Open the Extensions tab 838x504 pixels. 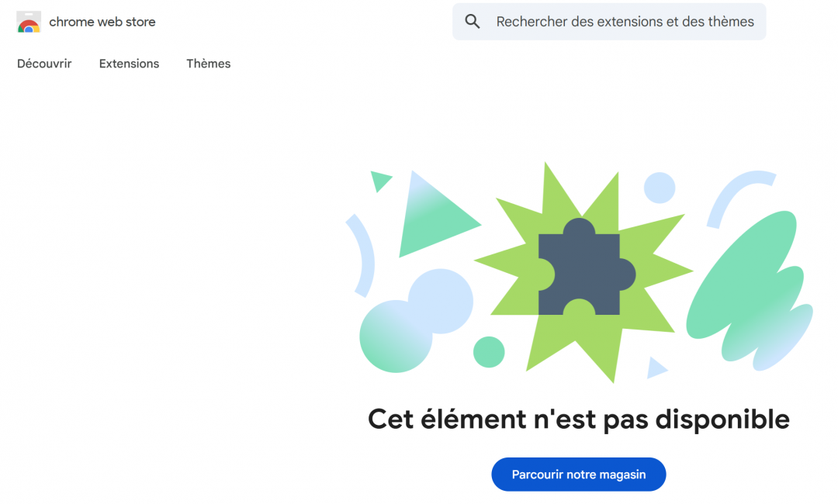[129, 64]
